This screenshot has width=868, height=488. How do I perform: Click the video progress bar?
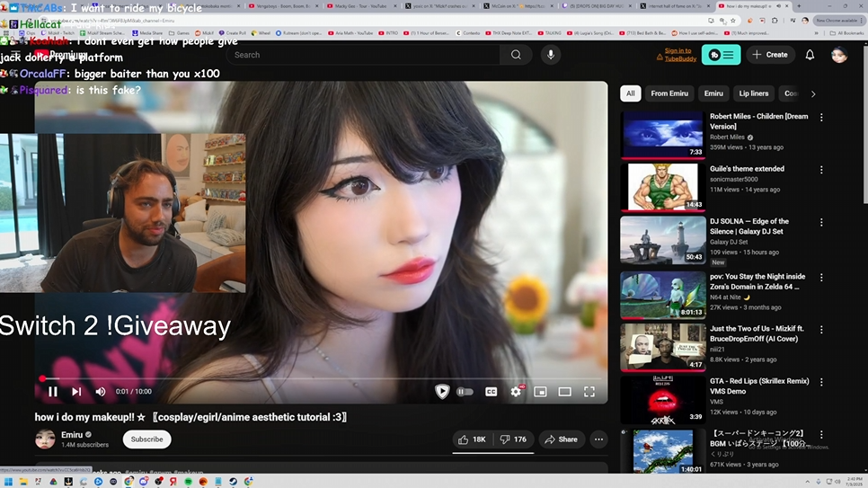point(321,378)
